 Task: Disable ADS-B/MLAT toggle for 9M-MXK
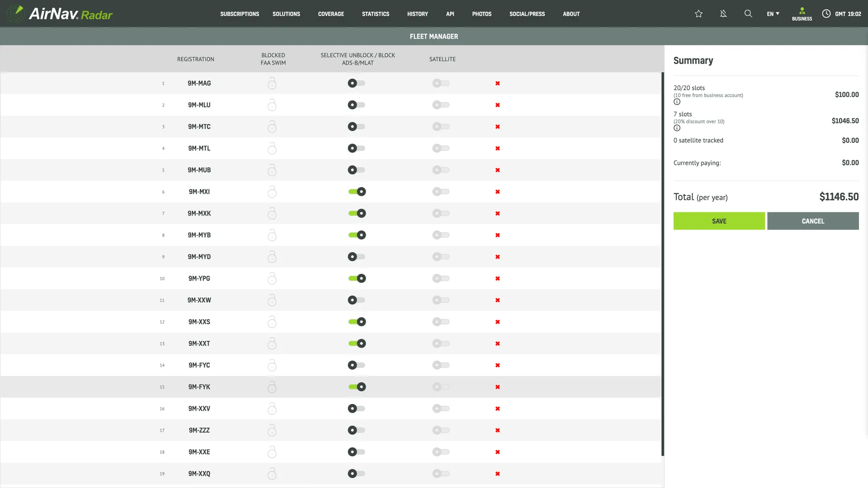click(x=357, y=213)
